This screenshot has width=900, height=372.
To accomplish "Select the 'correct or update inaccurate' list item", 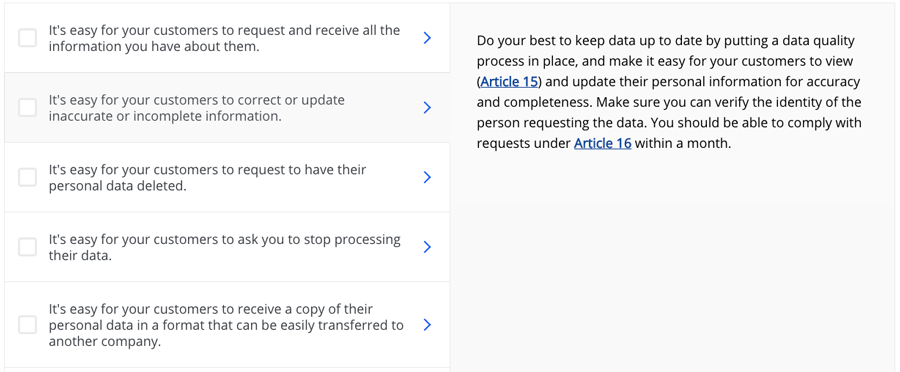I will tap(227, 107).
